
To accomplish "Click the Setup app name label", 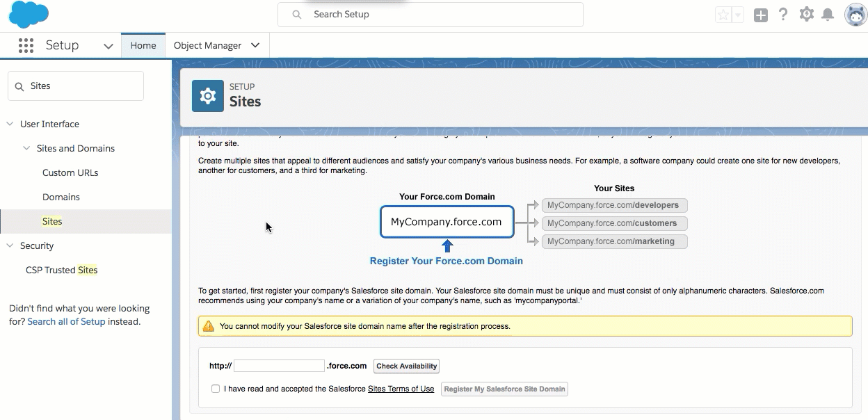I will click(62, 45).
